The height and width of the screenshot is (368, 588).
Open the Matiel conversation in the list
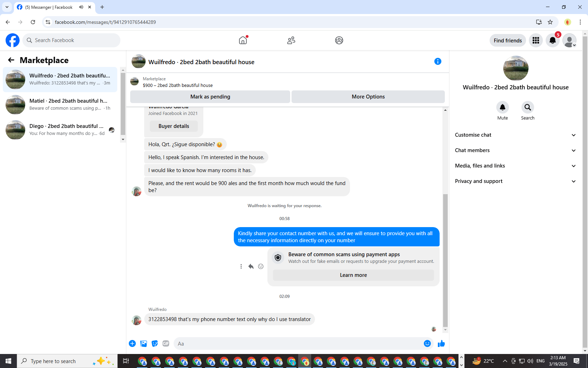[60, 105]
